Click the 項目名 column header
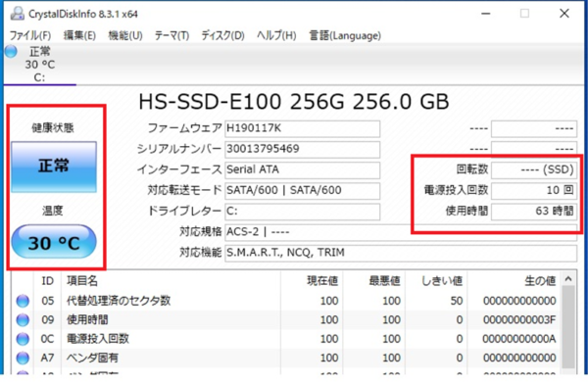This screenshot has height=384, width=588. click(x=171, y=280)
